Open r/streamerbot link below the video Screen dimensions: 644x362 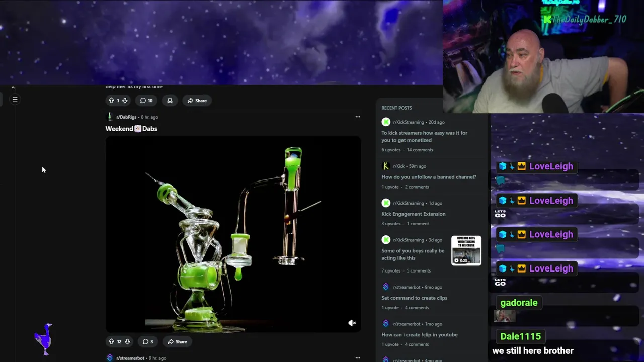click(130, 358)
